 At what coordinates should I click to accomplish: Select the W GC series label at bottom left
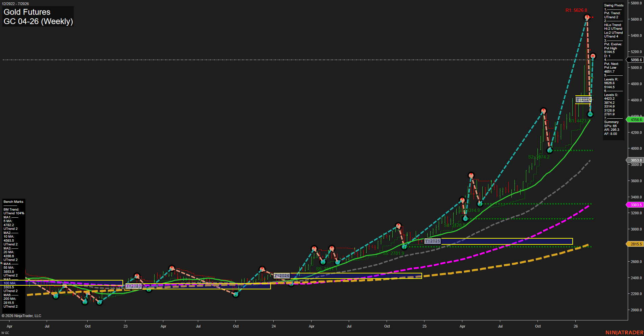coord(5,333)
